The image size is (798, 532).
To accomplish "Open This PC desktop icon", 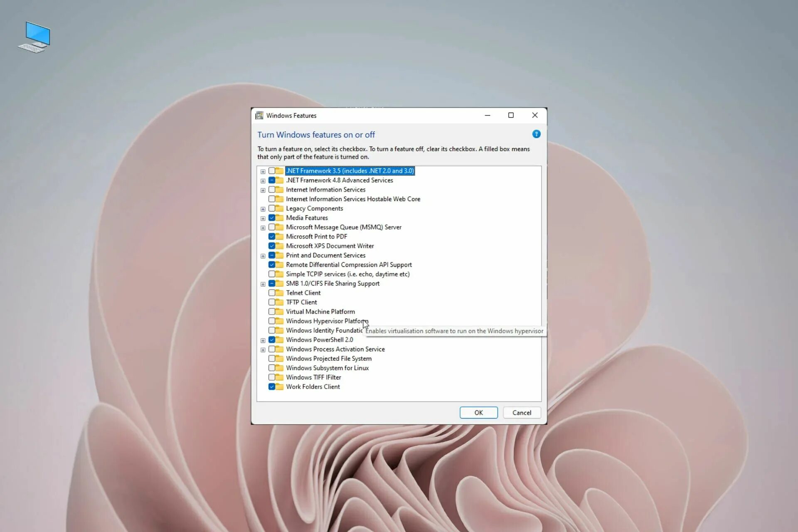I will 35,37.
